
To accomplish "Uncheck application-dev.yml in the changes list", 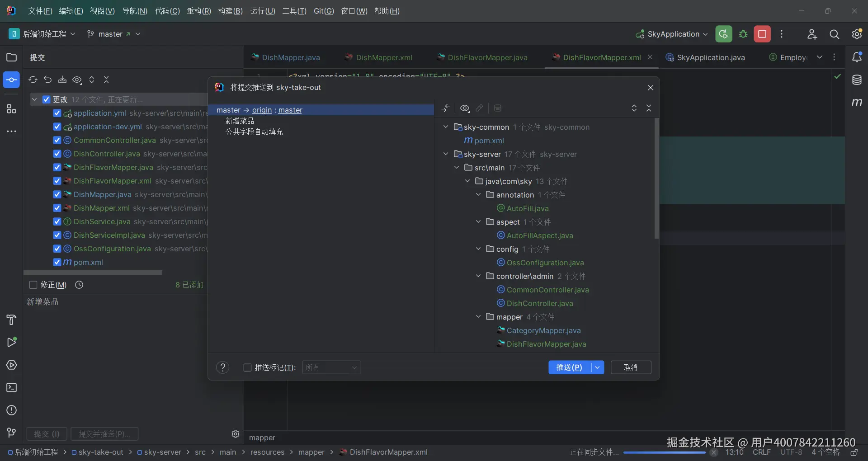I will tap(57, 127).
